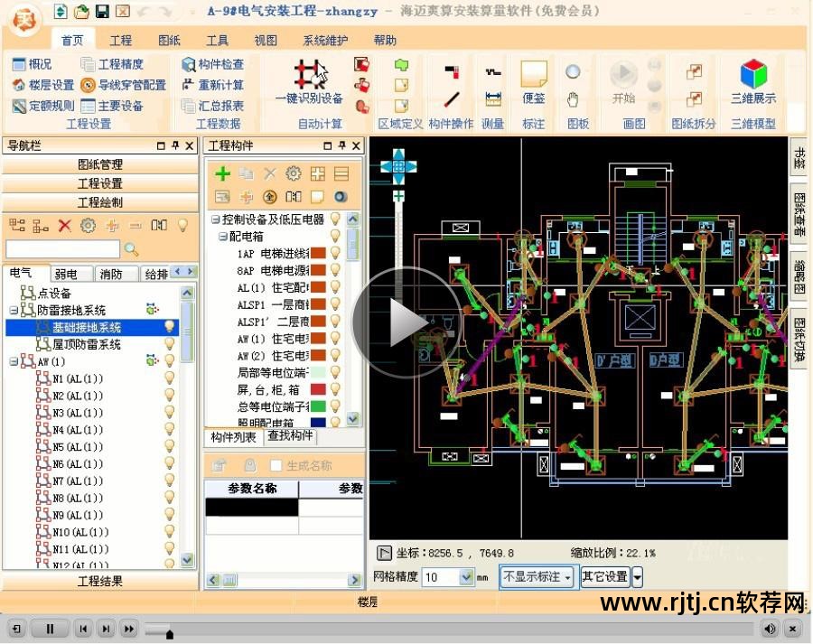This screenshot has height=644, width=813.
Task: Open the 图纸管理 panel
Action: pos(102,164)
